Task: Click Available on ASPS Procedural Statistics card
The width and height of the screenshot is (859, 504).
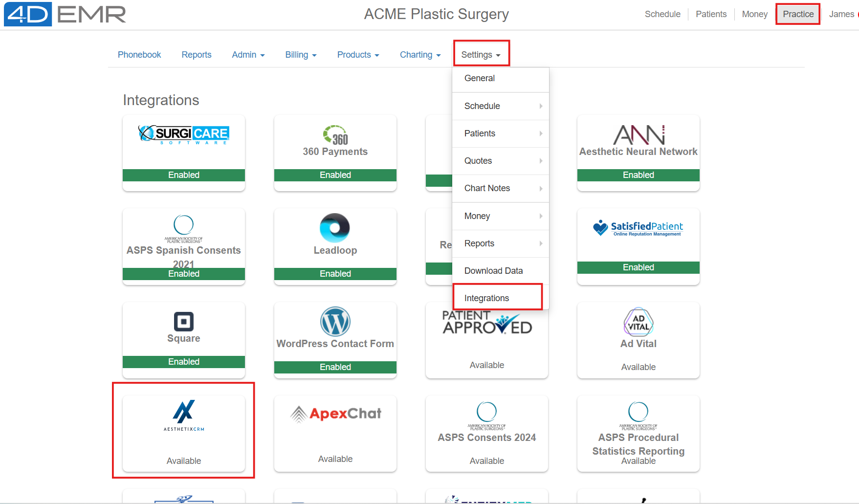Action: pos(639,461)
